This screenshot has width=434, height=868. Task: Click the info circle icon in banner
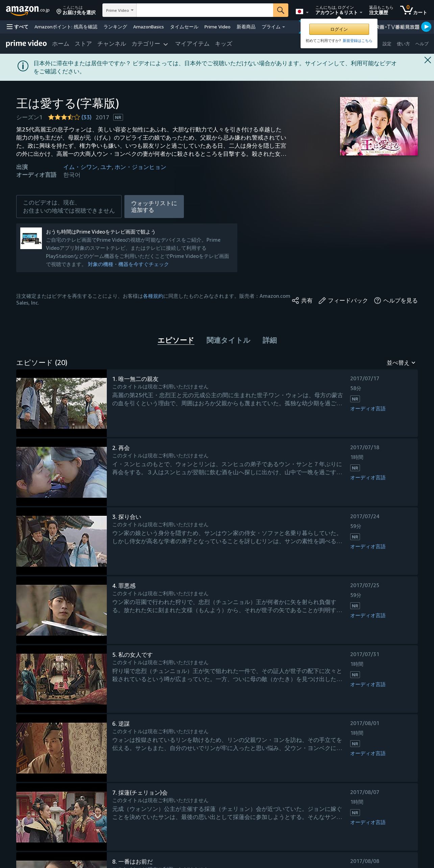point(23,66)
